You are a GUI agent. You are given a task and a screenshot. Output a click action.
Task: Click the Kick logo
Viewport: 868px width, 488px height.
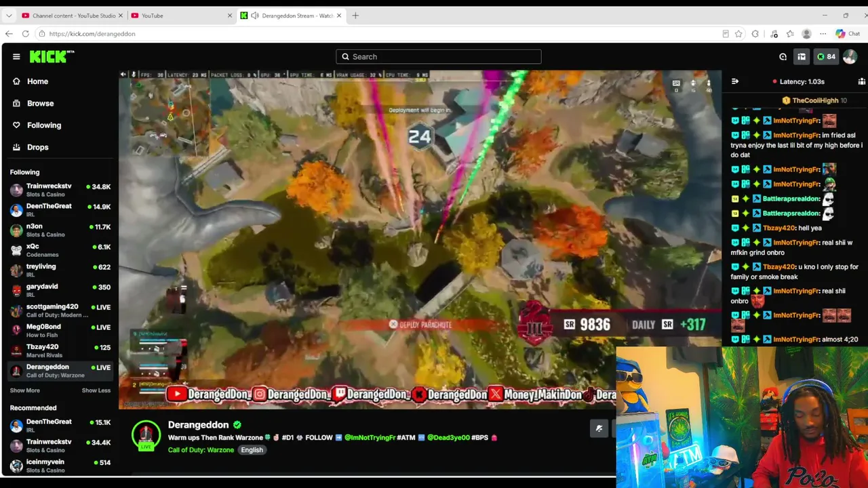(52, 57)
